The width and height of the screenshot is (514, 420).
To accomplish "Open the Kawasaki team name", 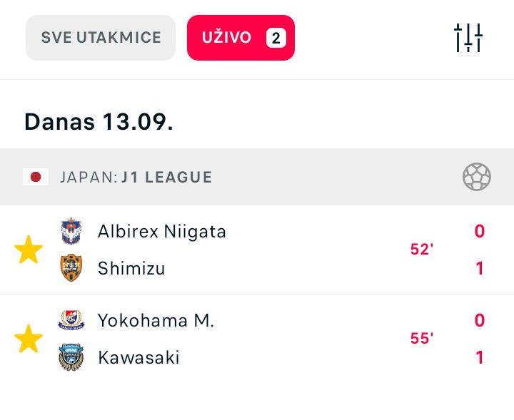I will tap(138, 357).
